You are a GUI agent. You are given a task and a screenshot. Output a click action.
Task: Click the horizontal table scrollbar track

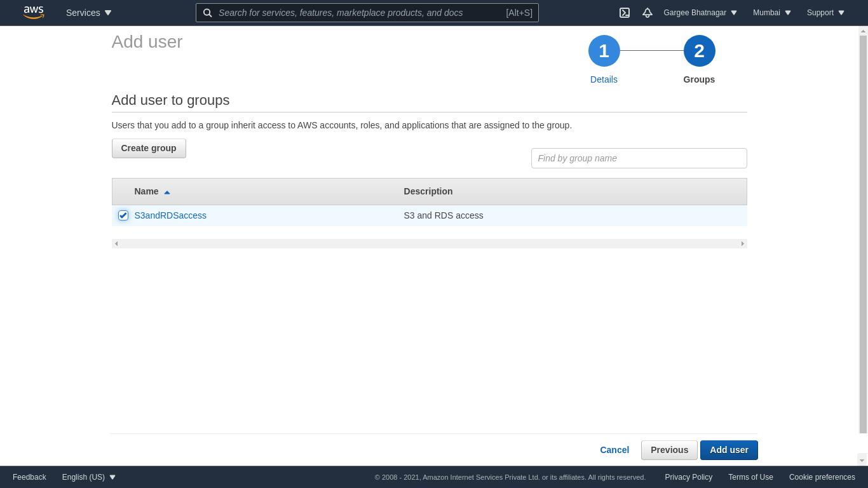(430, 243)
